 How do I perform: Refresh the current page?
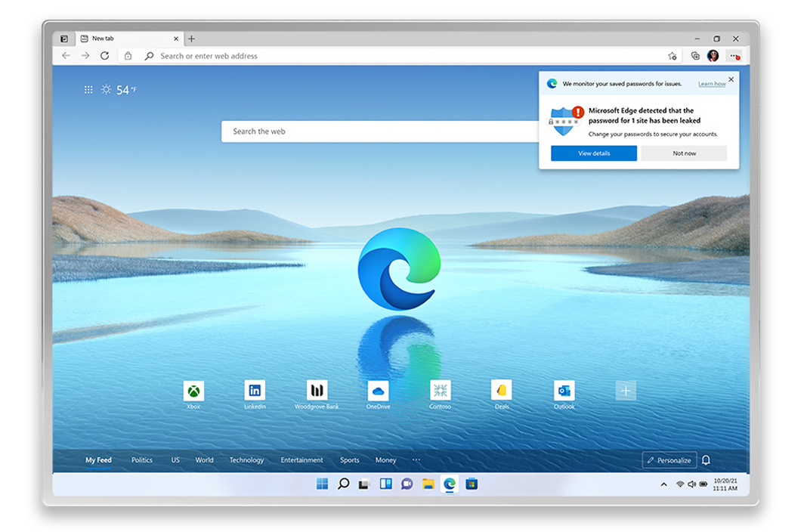(104, 55)
